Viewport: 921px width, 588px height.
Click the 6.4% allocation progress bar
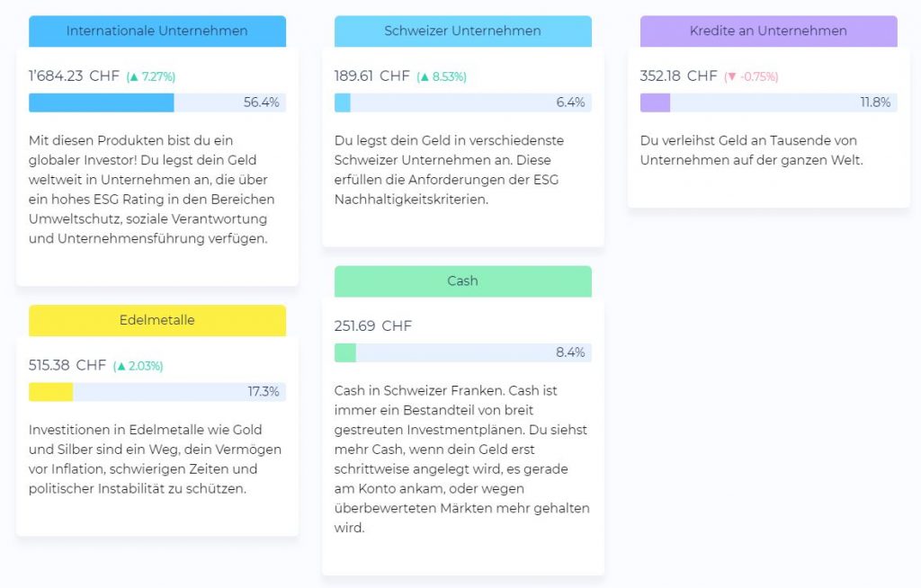coord(463,102)
